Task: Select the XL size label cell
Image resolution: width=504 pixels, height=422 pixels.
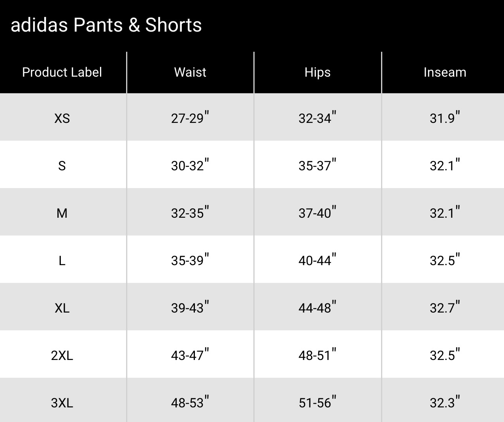Action: point(62,308)
